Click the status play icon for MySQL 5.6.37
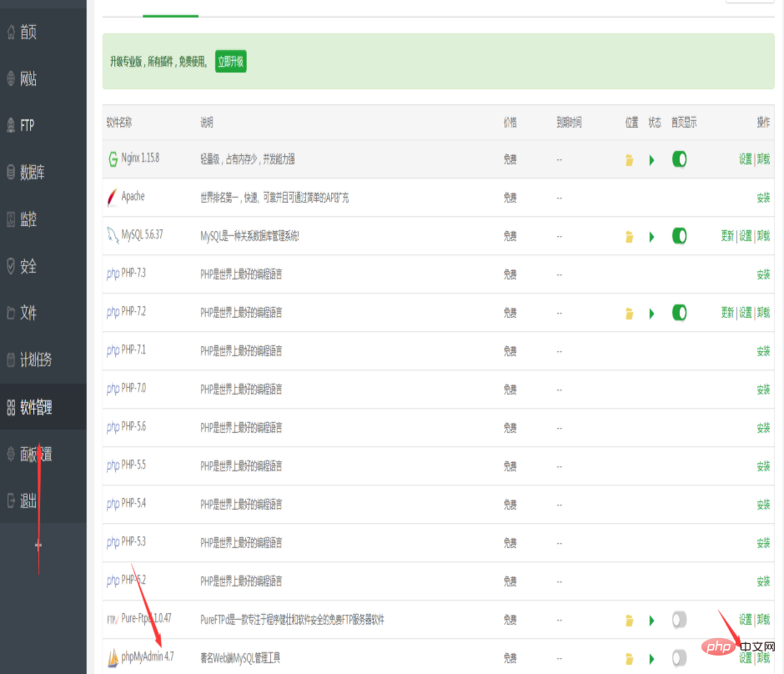784x674 pixels. [651, 237]
